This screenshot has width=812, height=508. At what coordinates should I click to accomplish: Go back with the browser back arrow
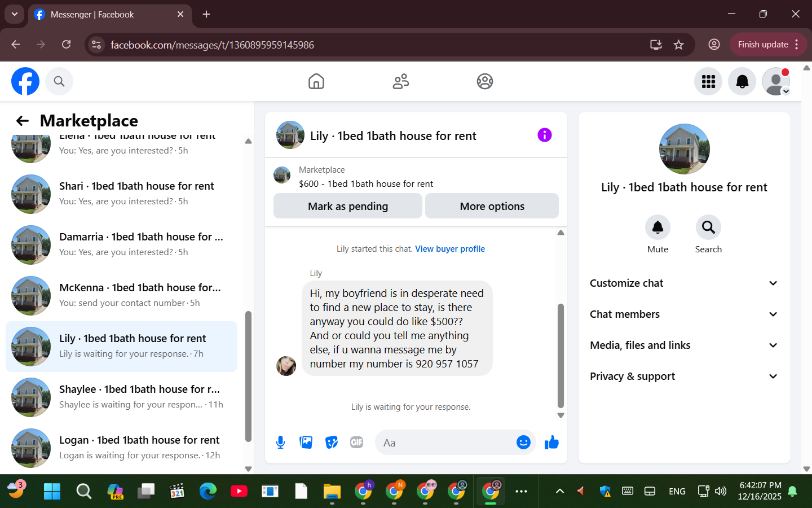[x=16, y=45]
